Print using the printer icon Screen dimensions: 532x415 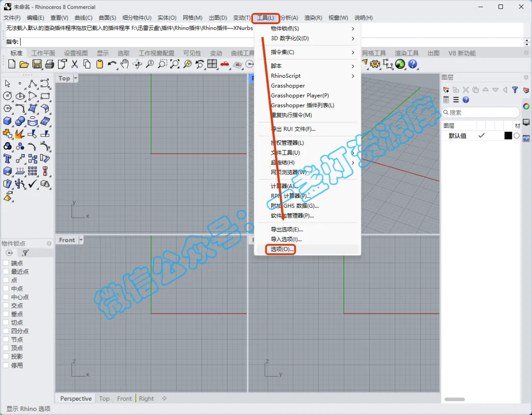(x=50, y=64)
